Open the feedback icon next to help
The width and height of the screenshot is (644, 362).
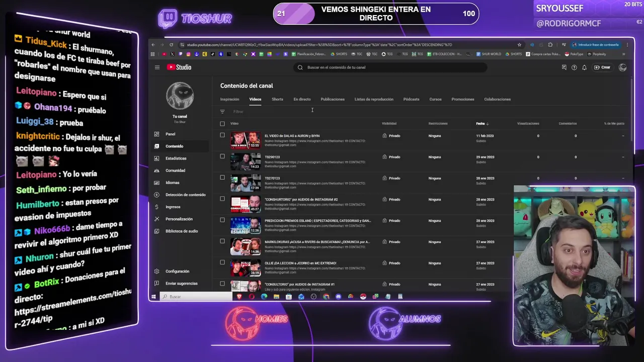[564, 67]
